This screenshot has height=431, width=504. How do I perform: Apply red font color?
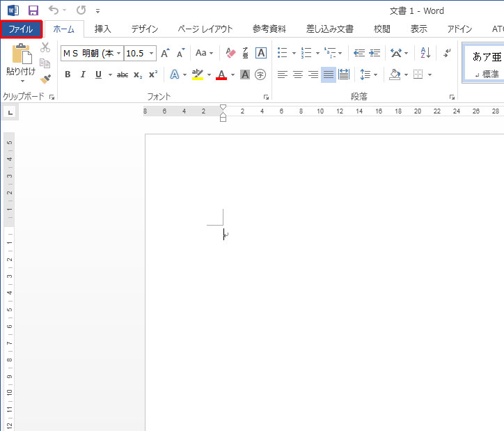coord(221,75)
